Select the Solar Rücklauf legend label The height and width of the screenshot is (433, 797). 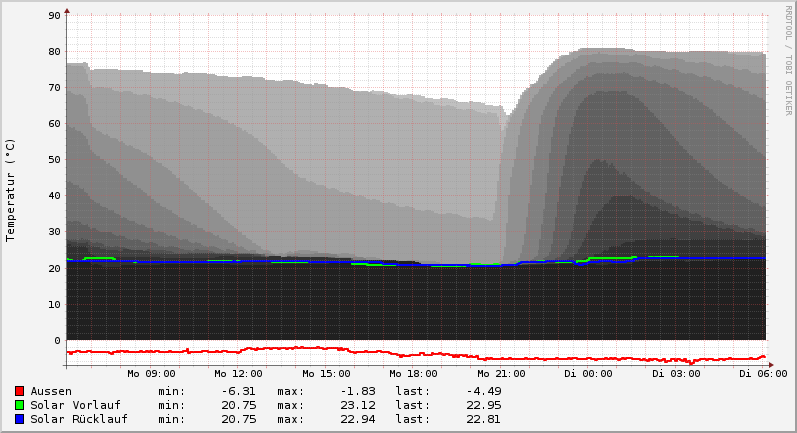[79, 419]
